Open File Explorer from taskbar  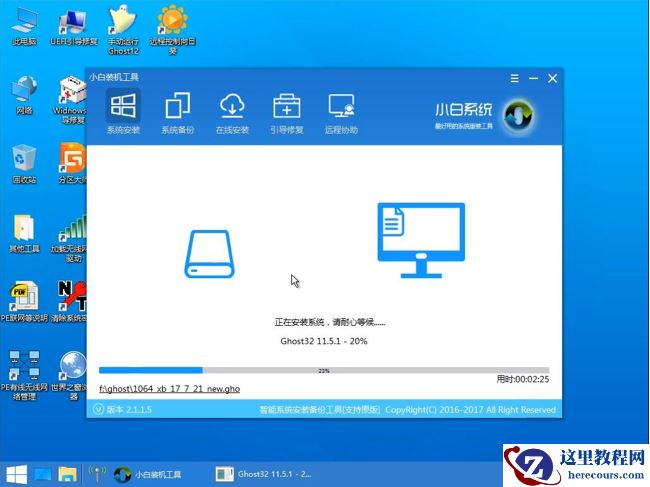point(68,474)
